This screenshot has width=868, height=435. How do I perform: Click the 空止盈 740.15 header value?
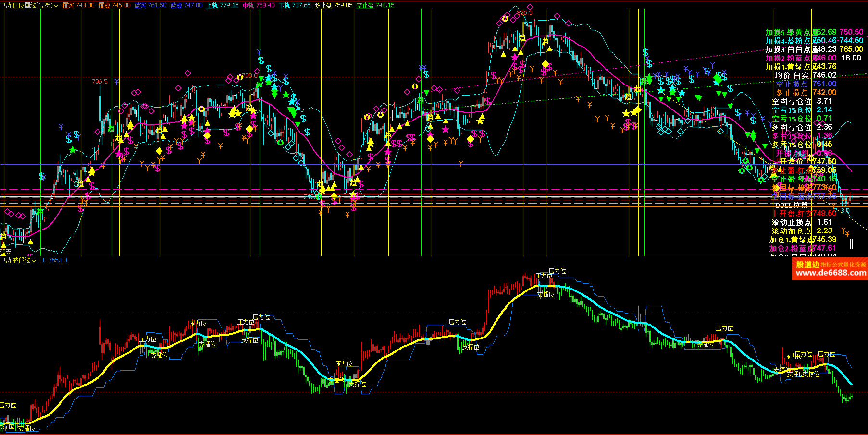[375, 5]
